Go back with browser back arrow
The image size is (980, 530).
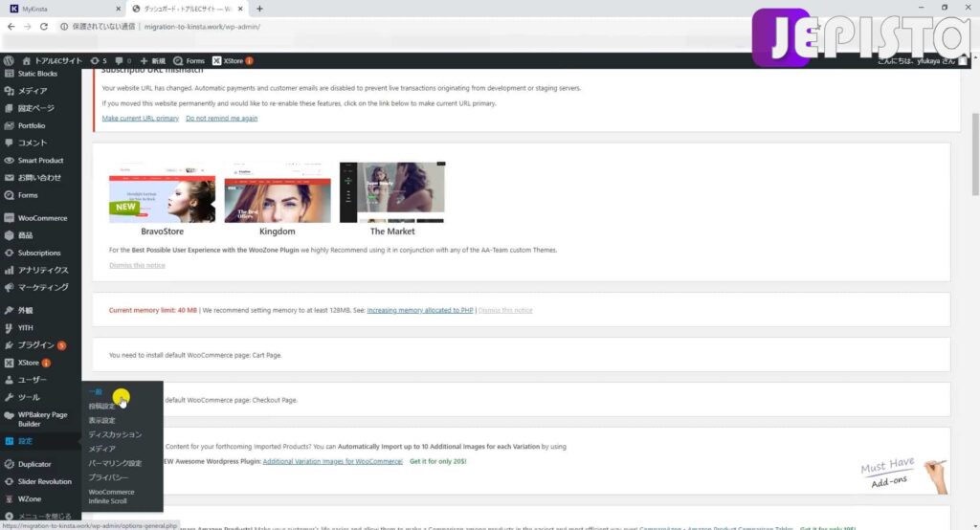pos(11,26)
